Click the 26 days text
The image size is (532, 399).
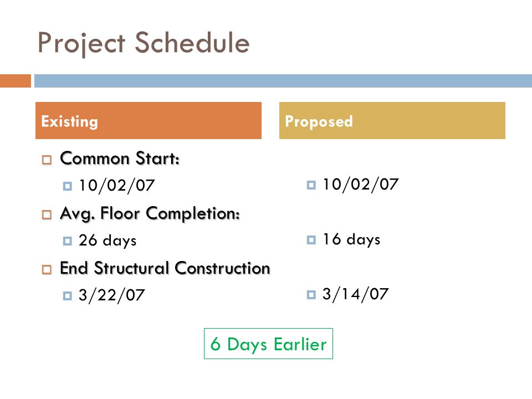coord(108,241)
